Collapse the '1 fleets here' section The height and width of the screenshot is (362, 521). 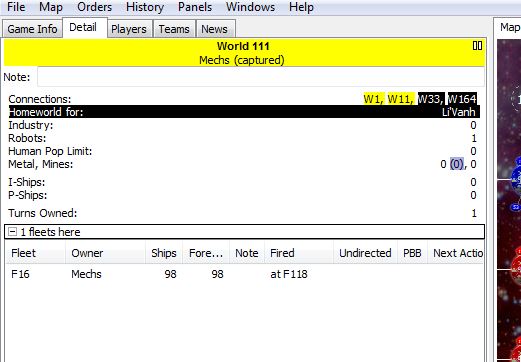click(12, 232)
